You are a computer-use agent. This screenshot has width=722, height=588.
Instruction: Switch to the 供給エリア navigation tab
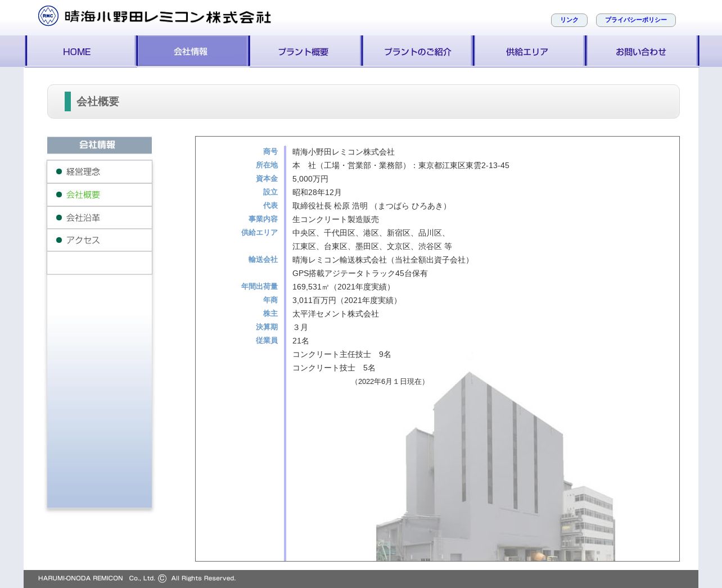529,51
